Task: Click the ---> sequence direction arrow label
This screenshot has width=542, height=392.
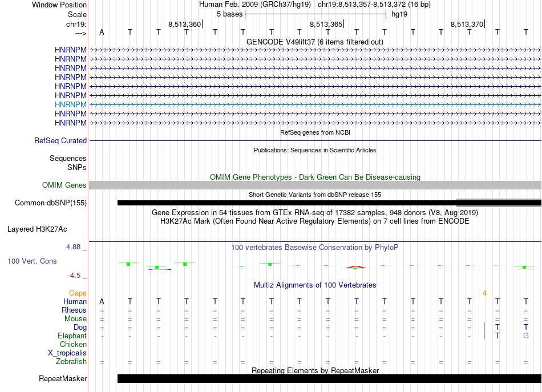Action: (81, 33)
